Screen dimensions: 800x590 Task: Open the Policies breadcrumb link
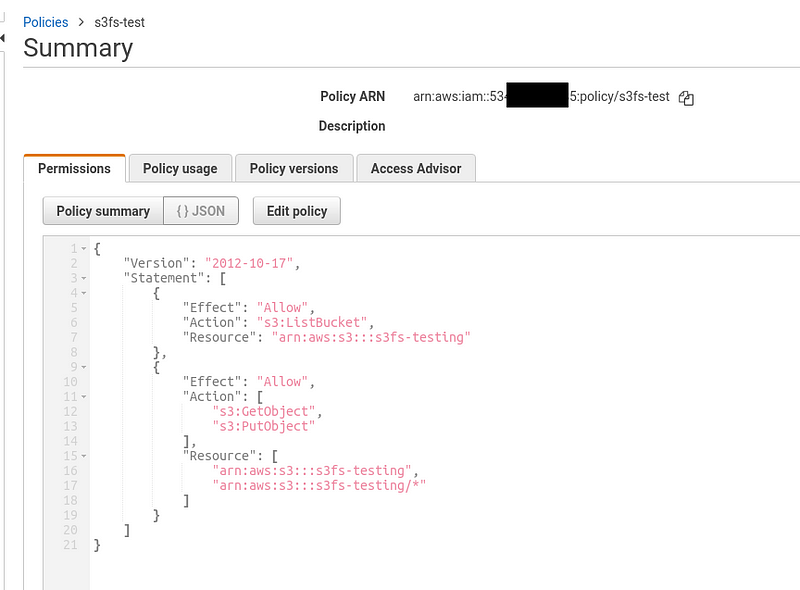[45, 22]
